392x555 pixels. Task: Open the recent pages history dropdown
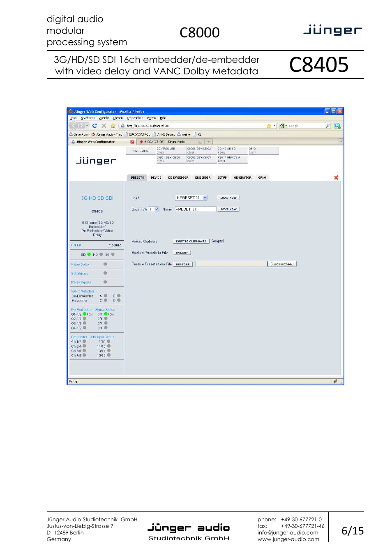click(x=87, y=126)
